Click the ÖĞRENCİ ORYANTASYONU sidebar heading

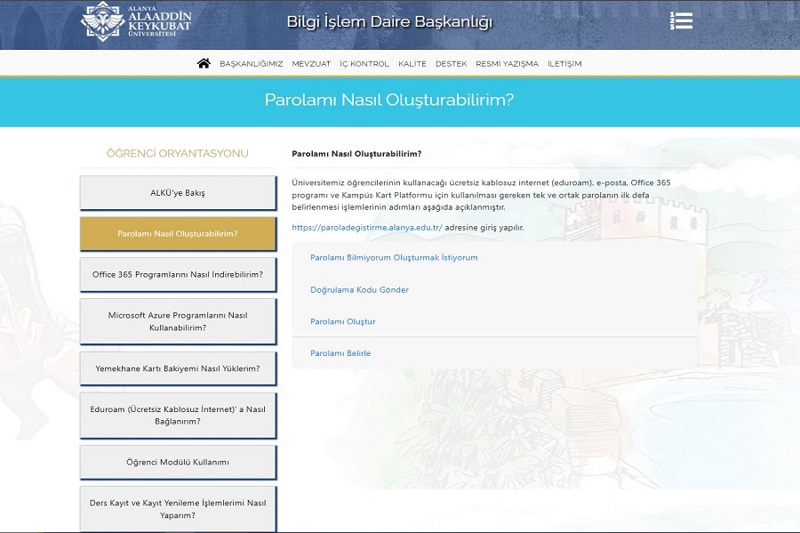point(178,153)
